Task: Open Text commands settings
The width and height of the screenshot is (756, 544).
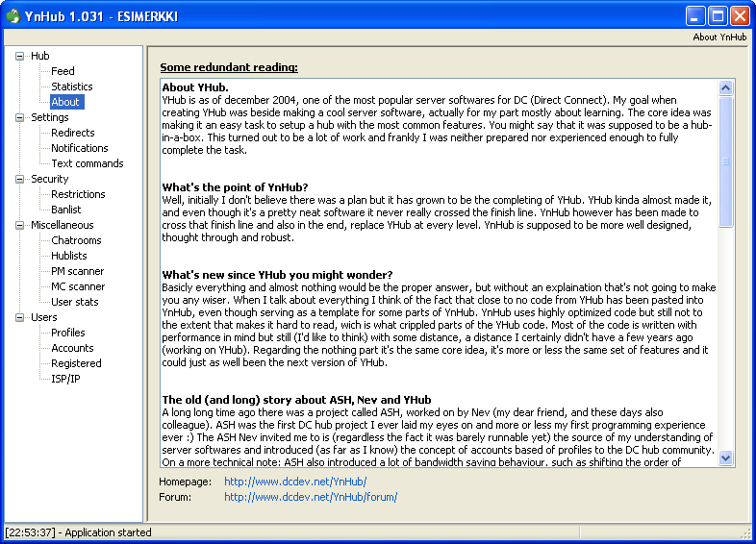Action: pos(88,163)
